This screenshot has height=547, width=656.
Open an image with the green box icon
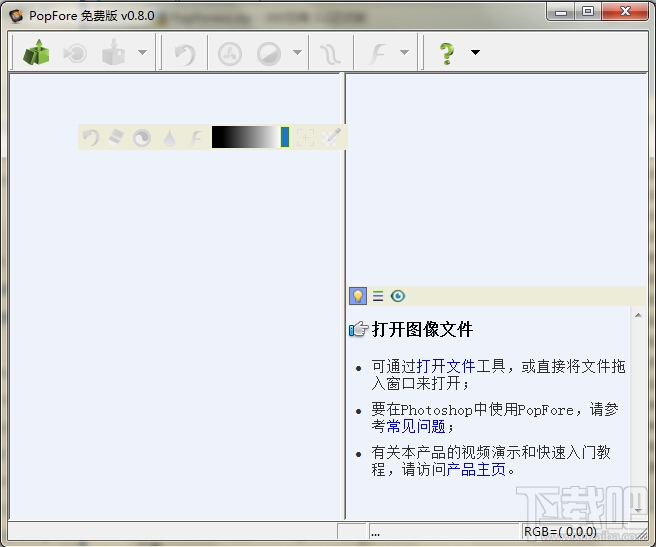click(36, 53)
